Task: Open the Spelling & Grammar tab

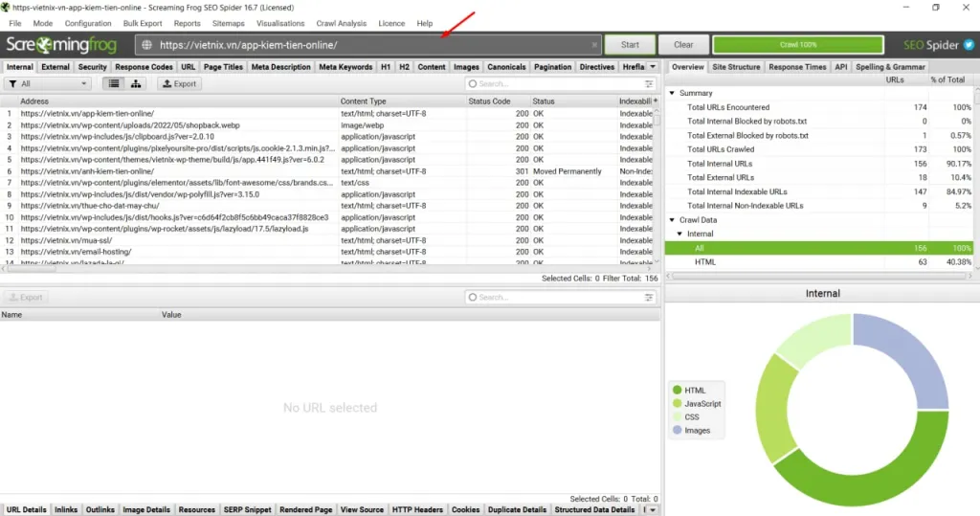Action: click(890, 67)
